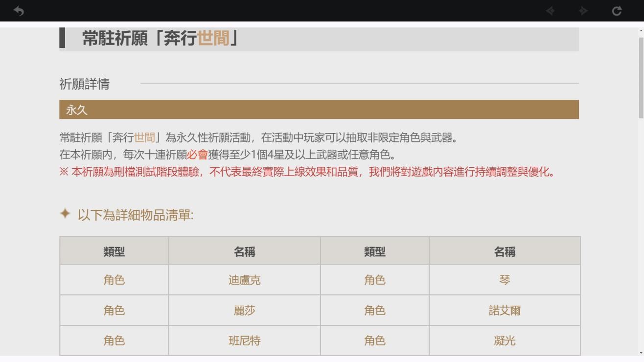The width and height of the screenshot is (644, 362).
Task: Click the heading 常駐祈願「奔行世間」
Action: 160,38
